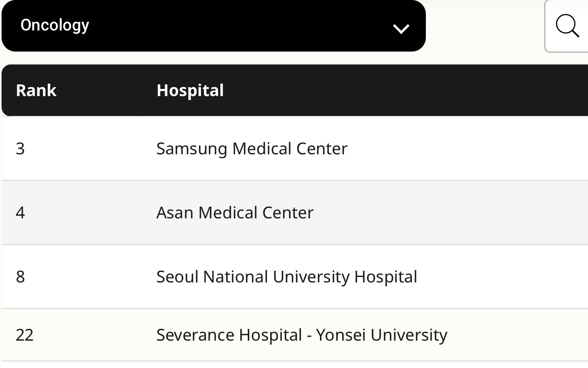Click rank number 22 cell

25,335
